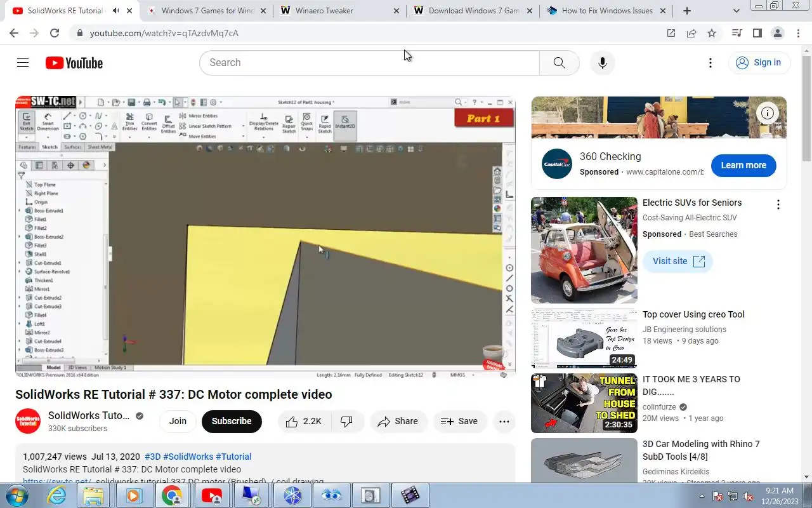Open Windows Explorer folder taskbar icon
This screenshot has width=812, height=508.
(x=94, y=495)
